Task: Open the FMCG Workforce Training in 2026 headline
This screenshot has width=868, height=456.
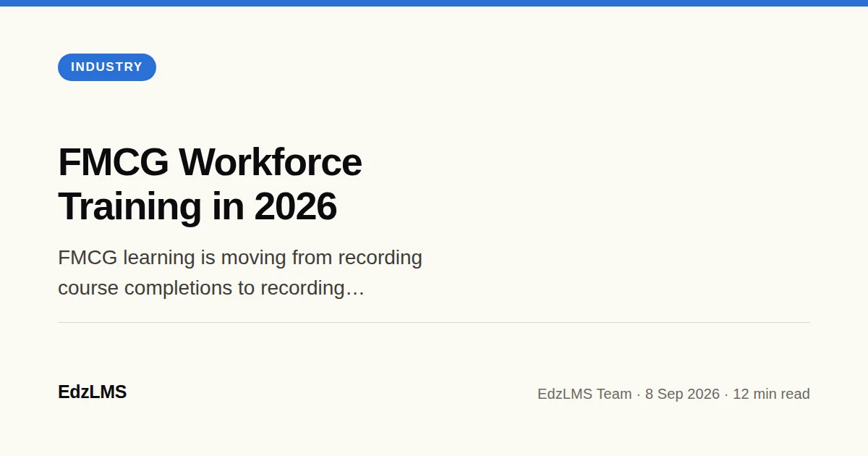Action: [x=210, y=184]
